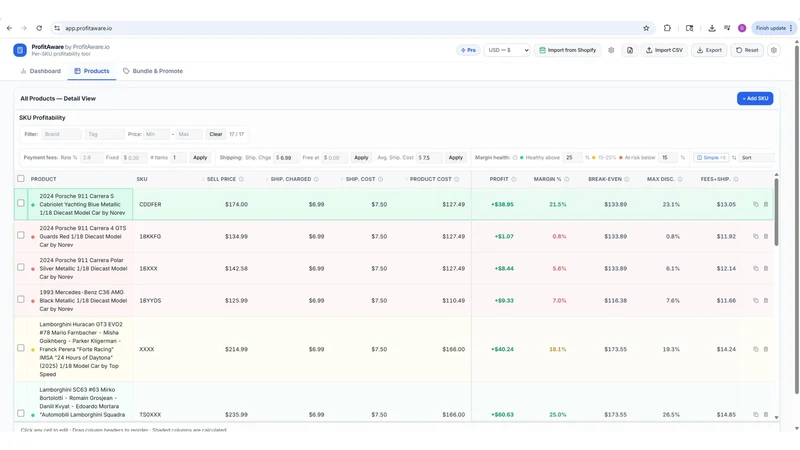Click info icon beside PRODUCT COST header
800x450 pixels.
pyautogui.click(x=457, y=179)
